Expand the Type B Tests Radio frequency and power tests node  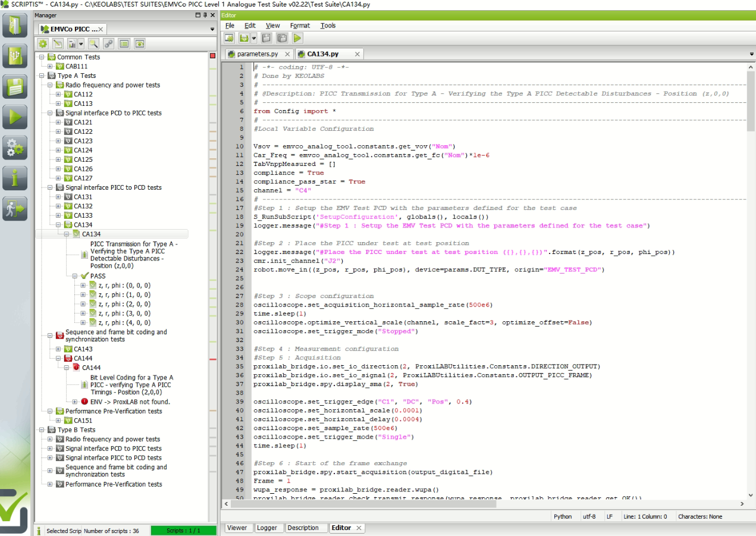[50, 439]
